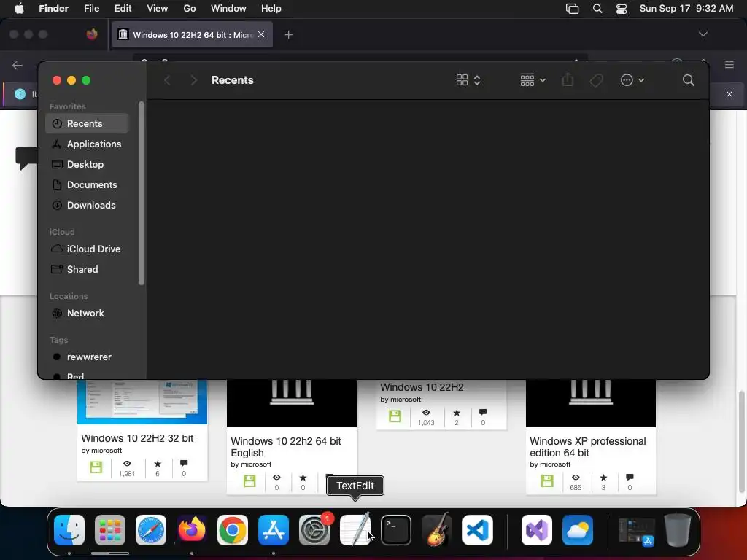Image resolution: width=747 pixels, height=560 pixels.
Task: Select the rewwrerer tag
Action: click(88, 357)
